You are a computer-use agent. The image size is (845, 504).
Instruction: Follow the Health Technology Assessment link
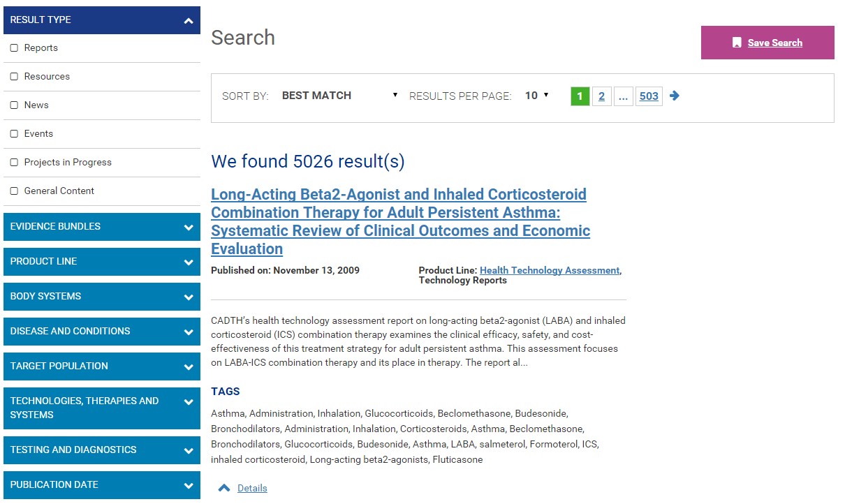click(x=549, y=271)
